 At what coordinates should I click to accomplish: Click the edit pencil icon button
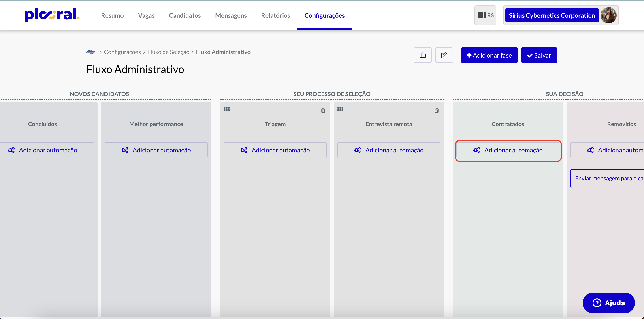[x=444, y=55]
